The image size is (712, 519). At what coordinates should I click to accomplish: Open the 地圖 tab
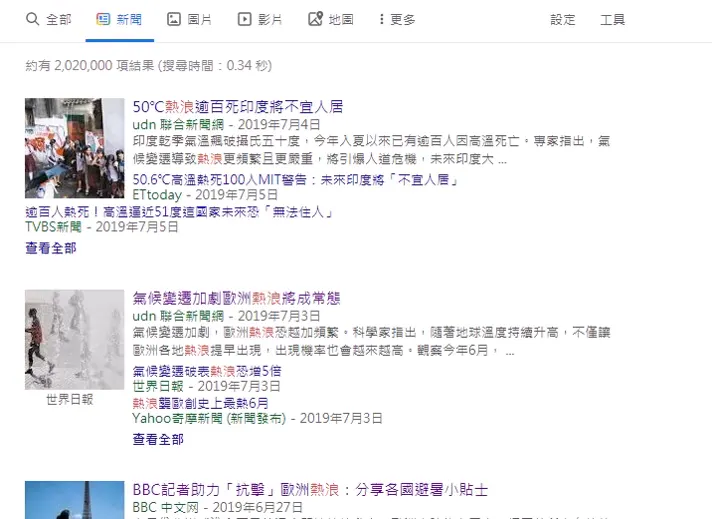pos(341,20)
